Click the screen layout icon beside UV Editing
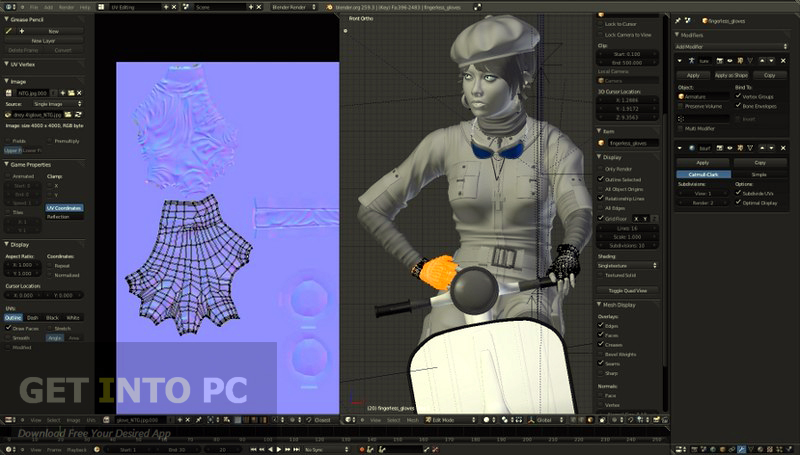 [x=101, y=7]
